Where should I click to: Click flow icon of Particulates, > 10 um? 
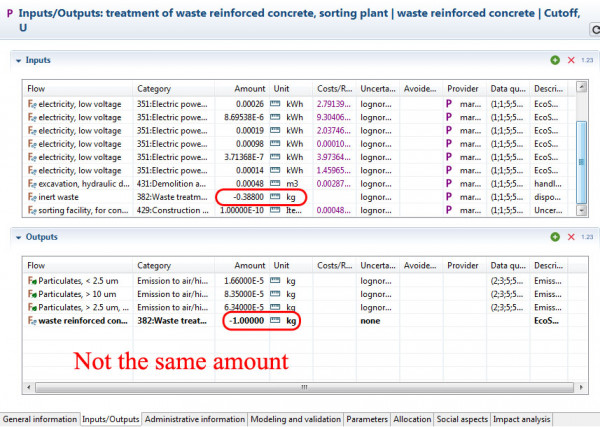pos(32,294)
